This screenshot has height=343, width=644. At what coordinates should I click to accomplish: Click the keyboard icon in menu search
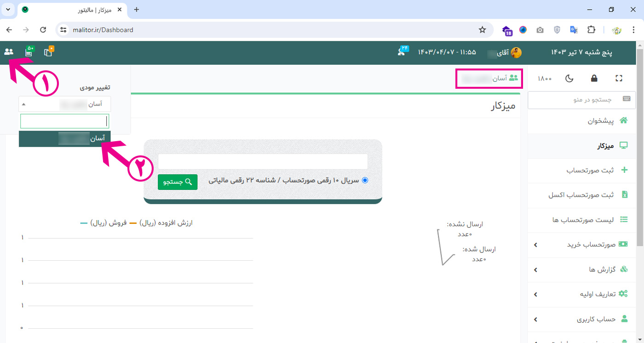pos(627,99)
